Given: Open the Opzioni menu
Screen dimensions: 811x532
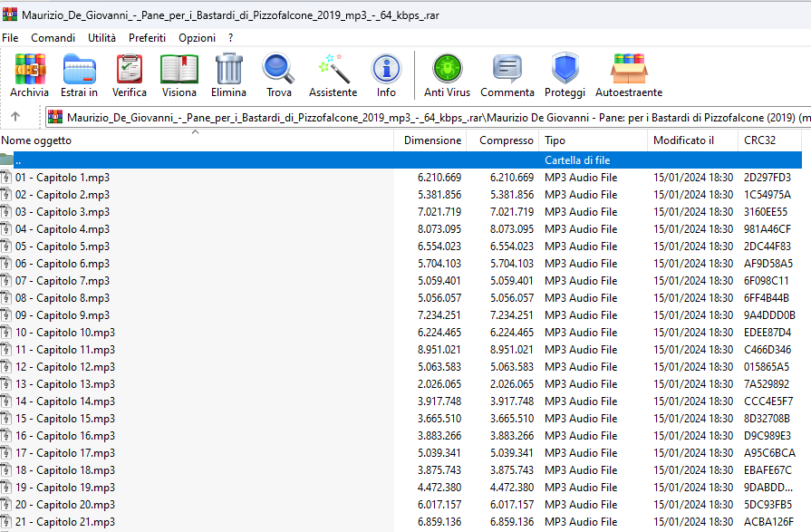Looking at the screenshot, I should [x=197, y=38].
